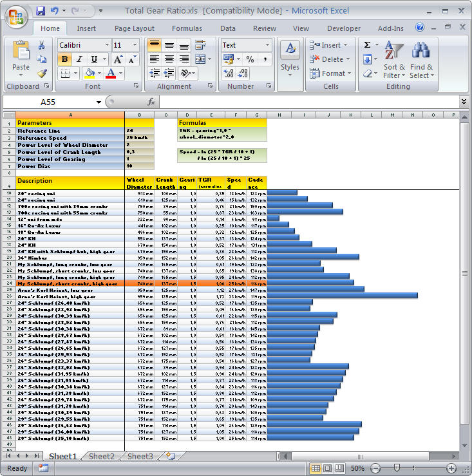Click the Insert Function fx button
Image resolution: width=472 pixels, height=476 pixels.
tap(151, 102)
